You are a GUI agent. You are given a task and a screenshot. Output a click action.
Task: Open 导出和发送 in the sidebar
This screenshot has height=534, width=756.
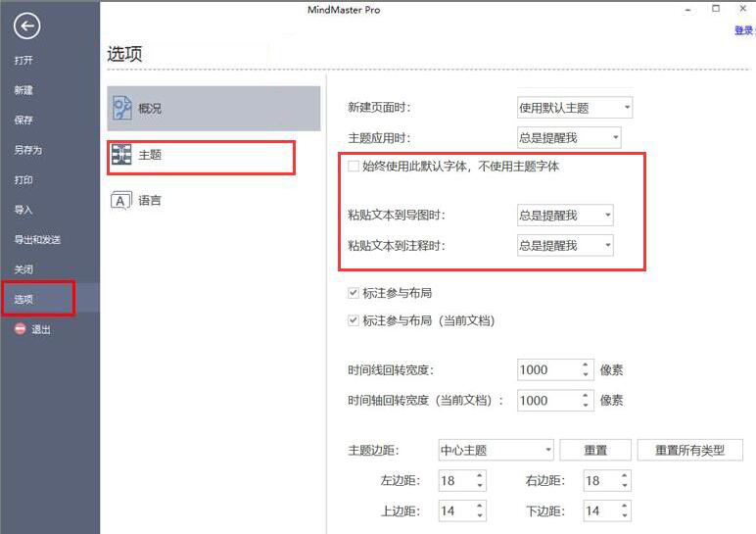[37, 240]
